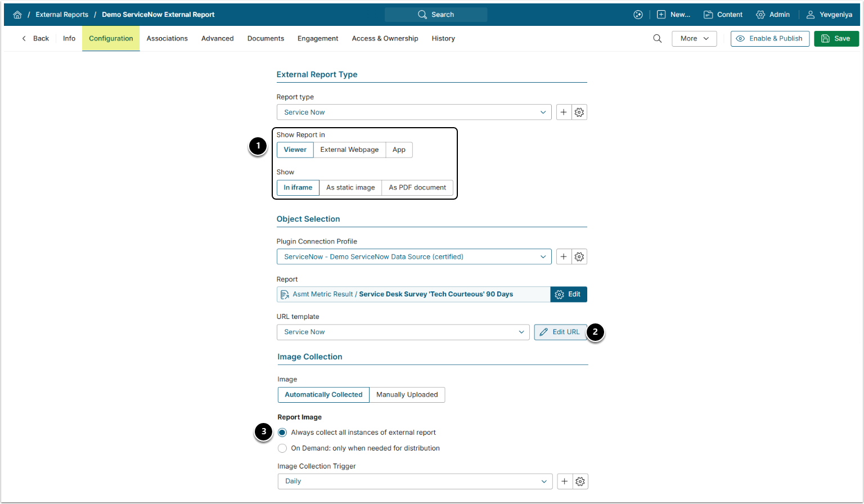Switch image to Manually Uploaded

(x=407, y=394)
